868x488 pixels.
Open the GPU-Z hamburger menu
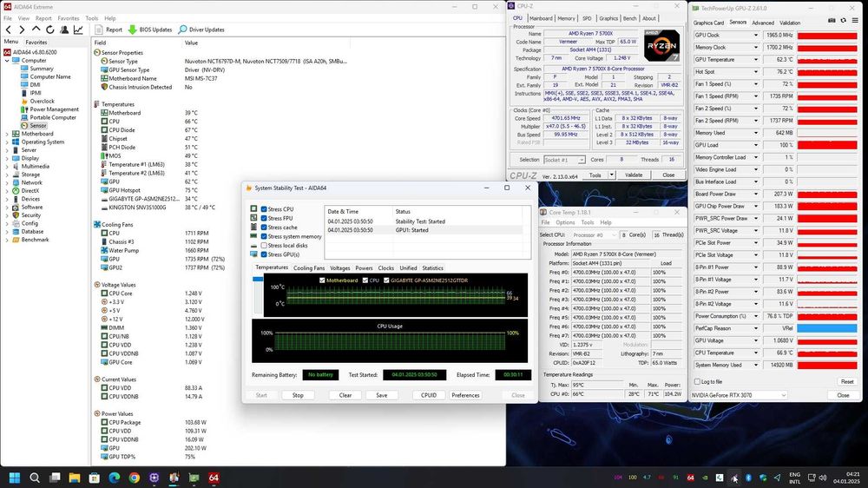855,21
